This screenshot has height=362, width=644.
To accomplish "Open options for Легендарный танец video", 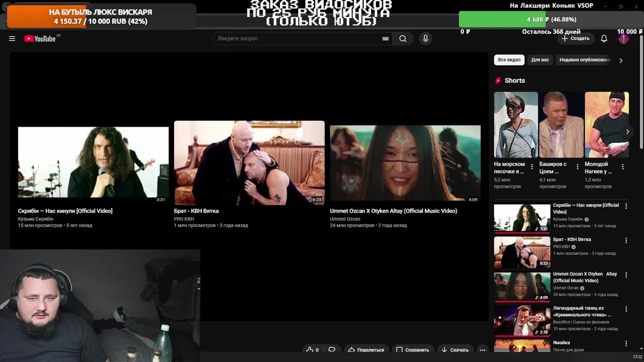I will (626, 309).
